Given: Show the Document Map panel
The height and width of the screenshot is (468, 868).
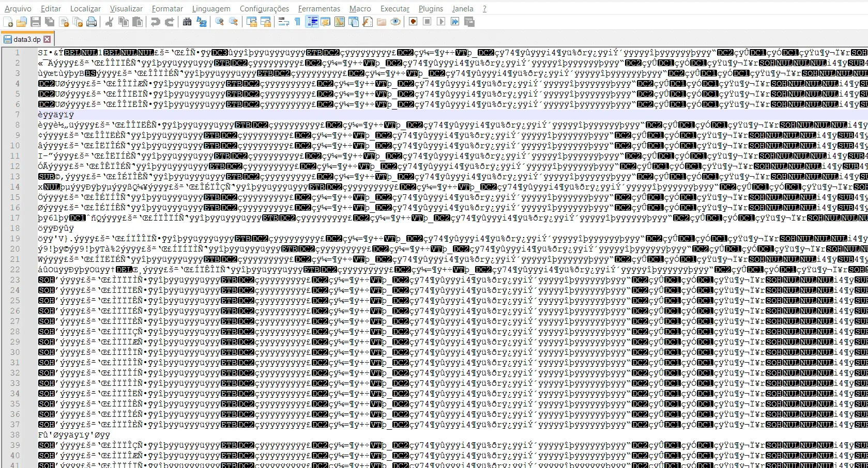Looking at the screenshot, I should pyautogui.click(x=340, y=22).
